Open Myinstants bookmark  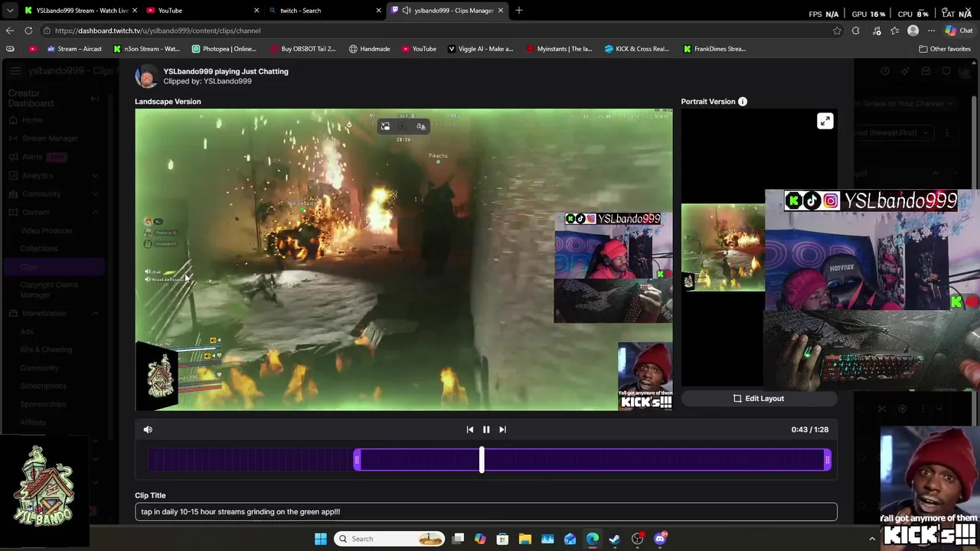click(559, 48)
